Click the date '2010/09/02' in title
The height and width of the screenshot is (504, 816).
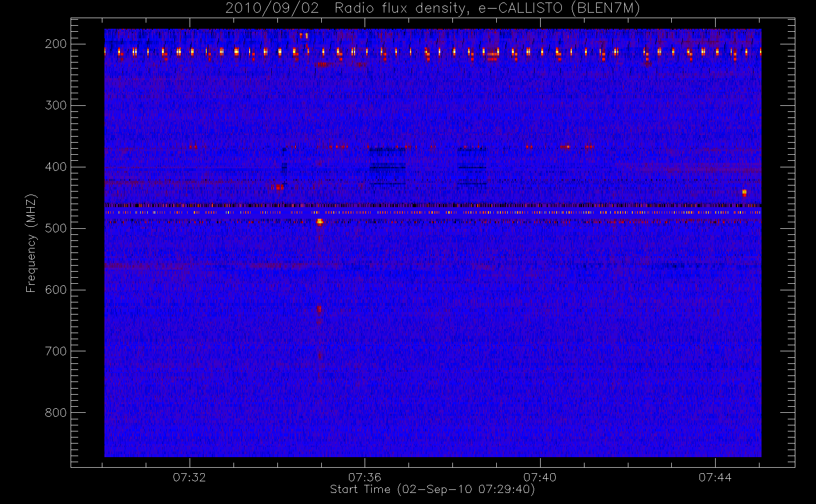(x=272, y=9)
